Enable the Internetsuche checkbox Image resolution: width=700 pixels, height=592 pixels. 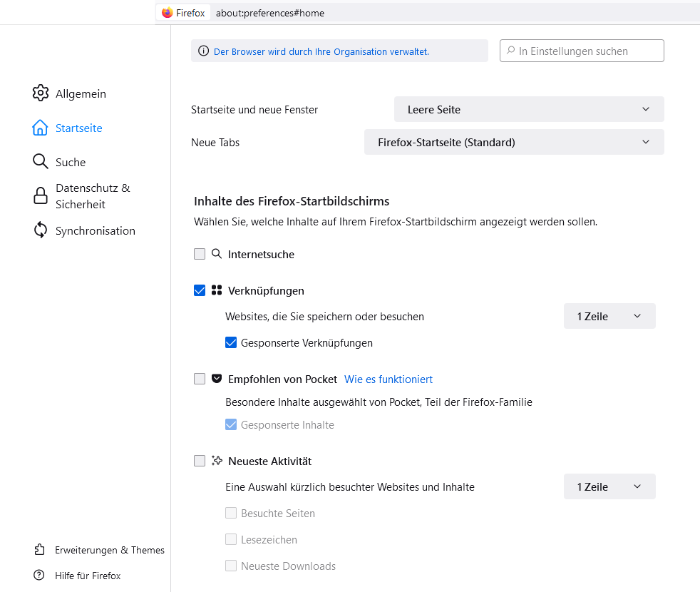[x=200, y=254]
